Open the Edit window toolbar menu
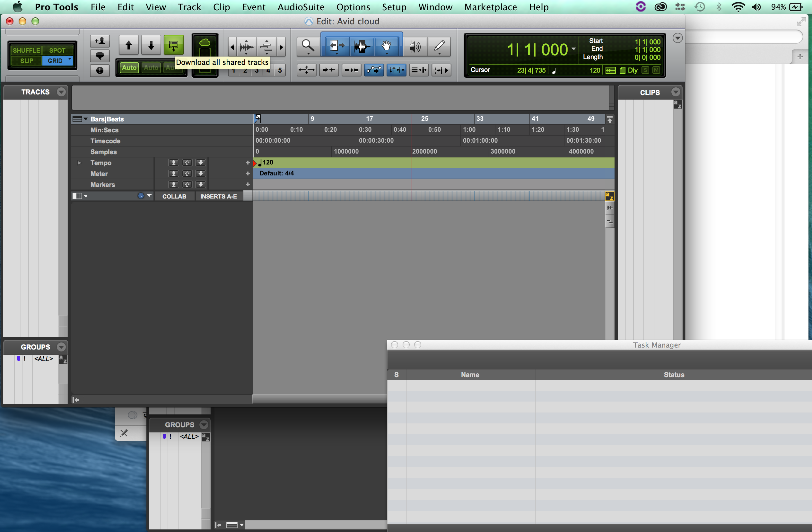This screenshot has height=532, width=812. click(677, 38)
